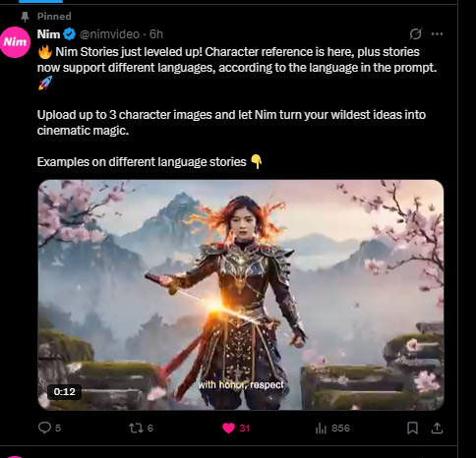Screen dimensions: 476x458
Task: Click the Grok explain icon on the post
Action: [x=415, y=33]
